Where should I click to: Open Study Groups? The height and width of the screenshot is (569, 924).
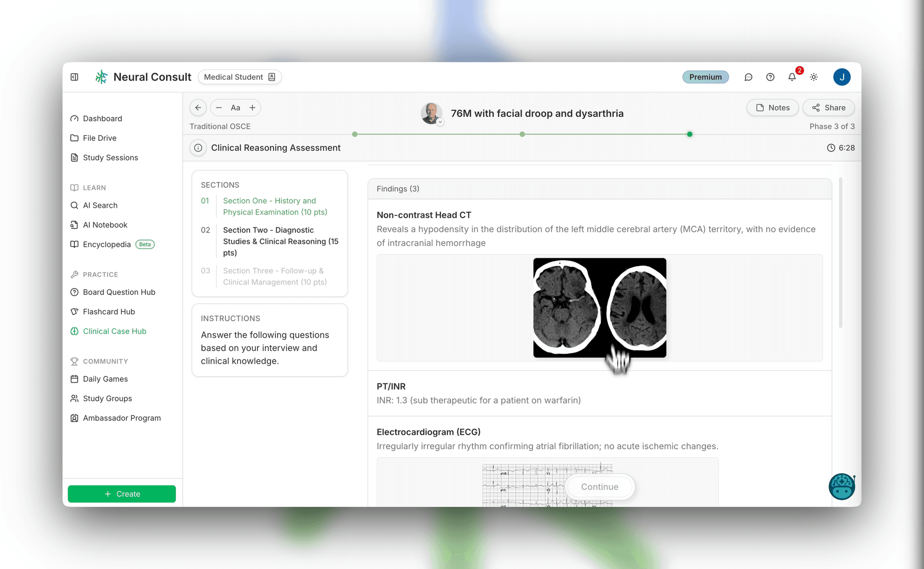107,399
